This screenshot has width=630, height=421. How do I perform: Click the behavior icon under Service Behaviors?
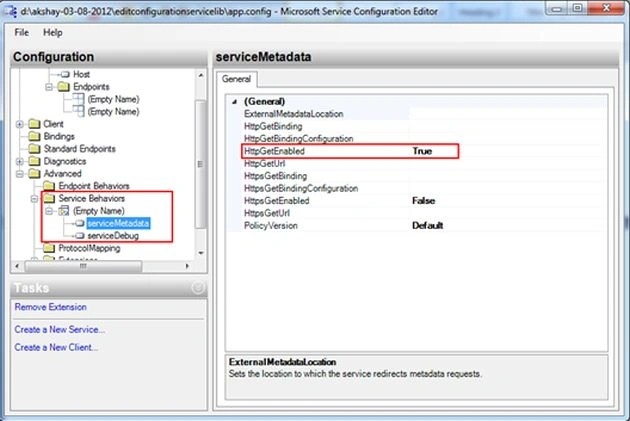64,210
